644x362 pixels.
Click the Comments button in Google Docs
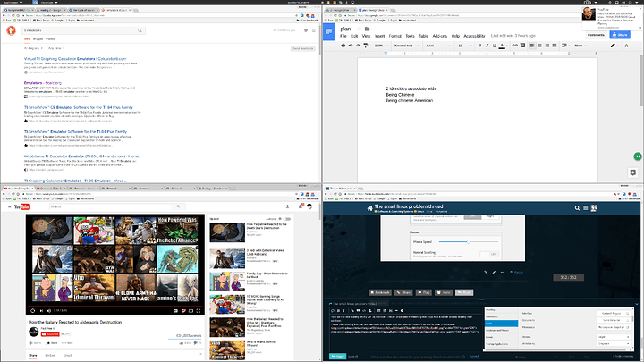click(596, 35)
